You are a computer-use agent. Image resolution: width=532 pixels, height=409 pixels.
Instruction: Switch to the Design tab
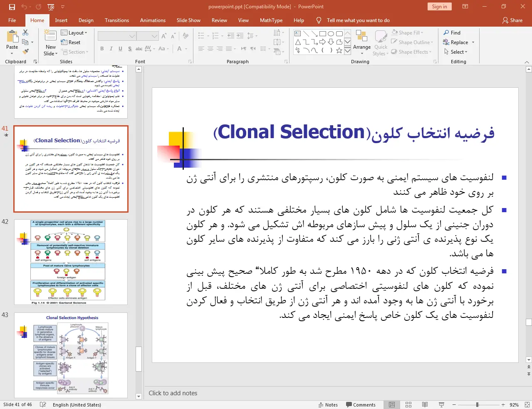(x=86, y=20)
